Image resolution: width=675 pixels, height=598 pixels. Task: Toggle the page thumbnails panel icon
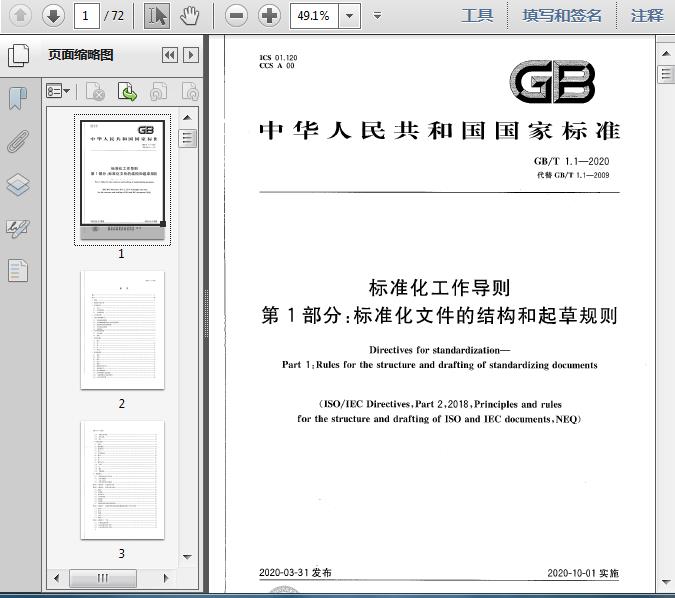pos(18,55)
